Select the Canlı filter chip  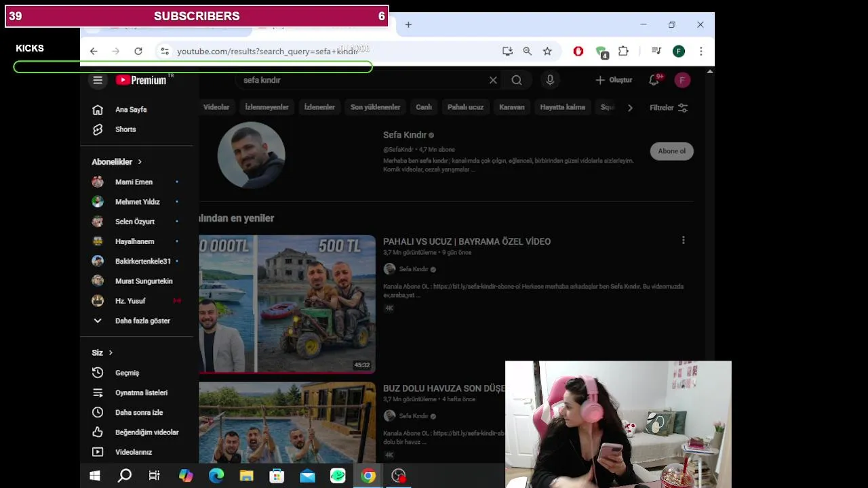424,107
